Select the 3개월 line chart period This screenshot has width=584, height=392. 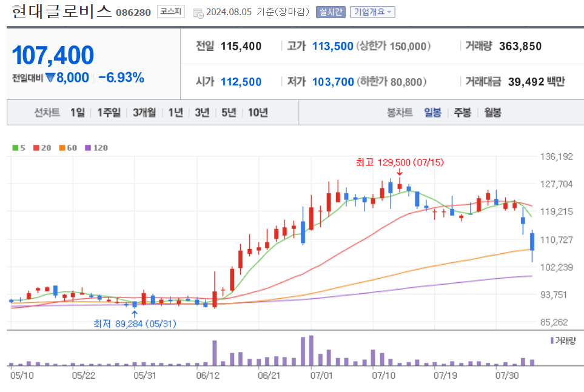point(144,113)
